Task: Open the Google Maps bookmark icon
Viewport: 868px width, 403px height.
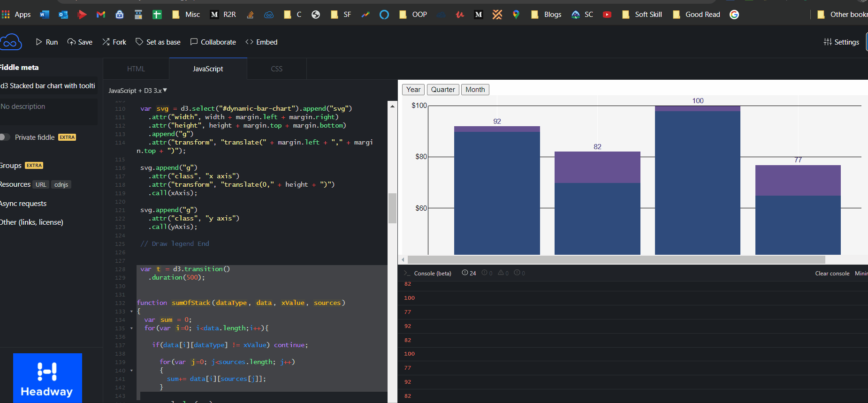Action: coord(516,15)
